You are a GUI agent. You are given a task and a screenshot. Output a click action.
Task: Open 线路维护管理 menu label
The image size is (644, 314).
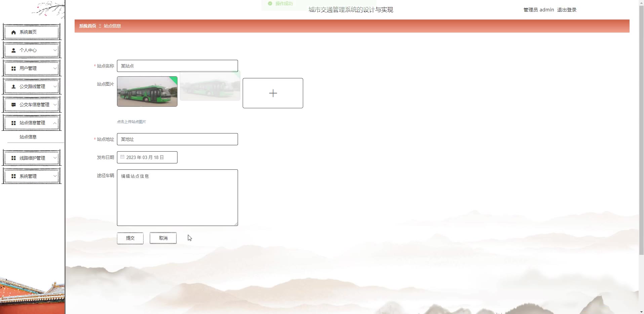point(32,158)
